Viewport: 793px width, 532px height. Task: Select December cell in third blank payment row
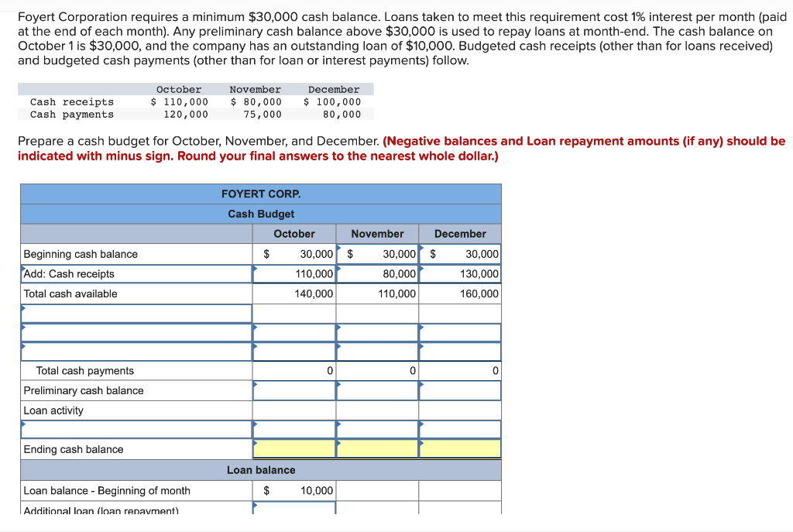[x=460, y=352]
